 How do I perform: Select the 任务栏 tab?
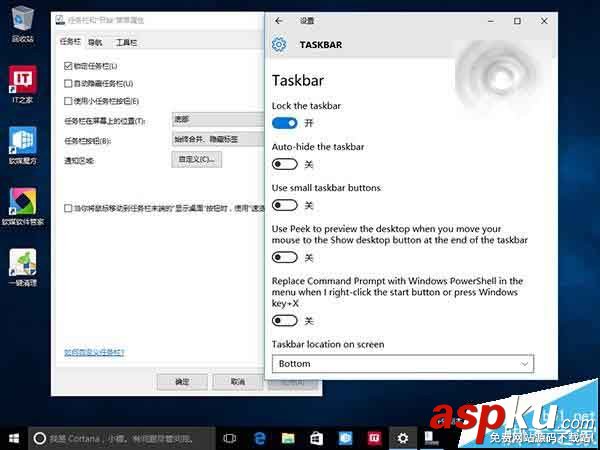click(x=70, y=42)
